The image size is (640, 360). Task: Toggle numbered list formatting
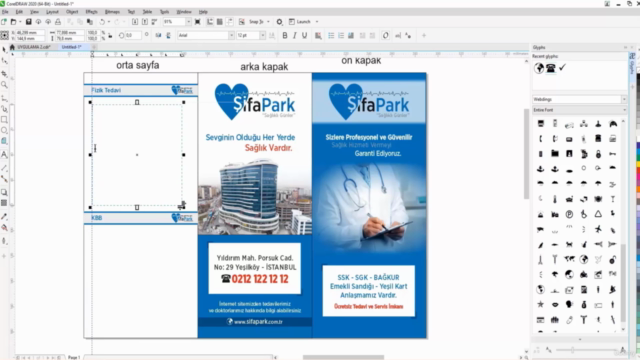tap(341, 36)
